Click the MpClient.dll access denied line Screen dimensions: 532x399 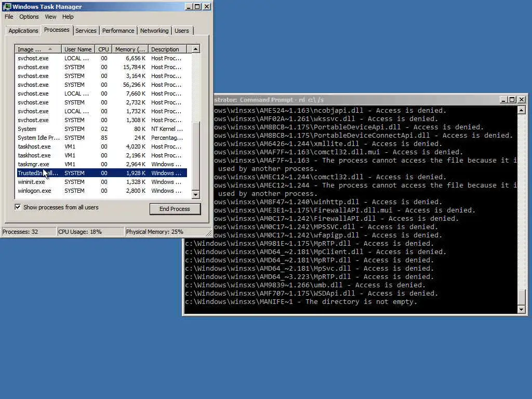[315, 252]
